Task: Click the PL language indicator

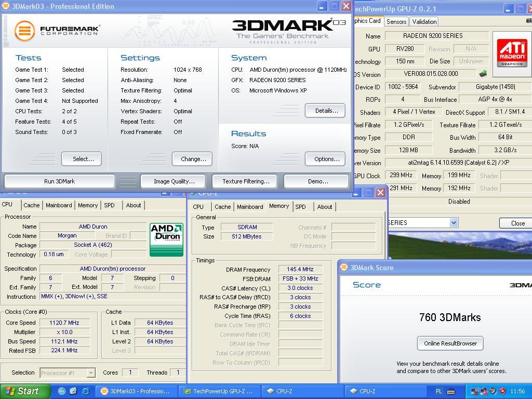Action: coord(439,392)
